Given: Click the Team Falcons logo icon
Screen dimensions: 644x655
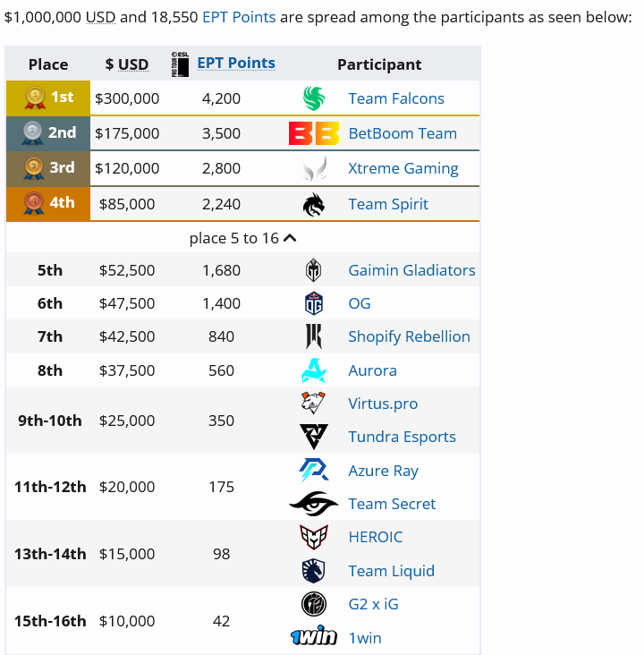Looking at the screenshot, I should [x=313, y=98].
